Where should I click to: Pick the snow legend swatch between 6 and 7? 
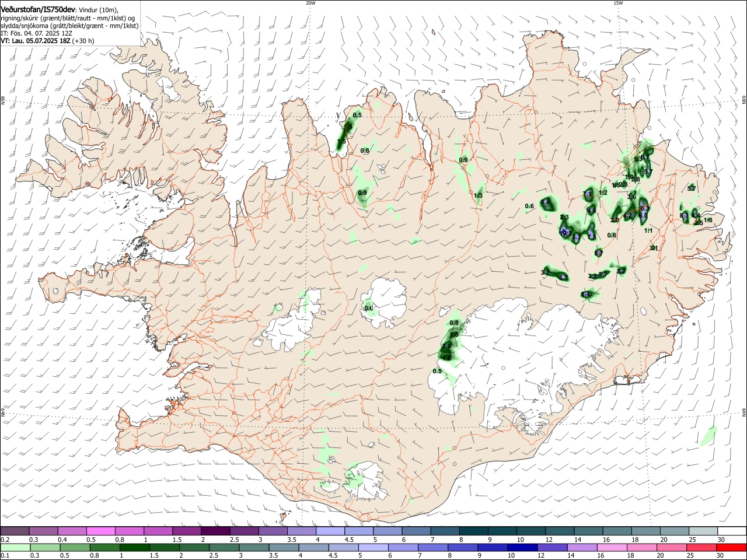click(x=416, y=531)
